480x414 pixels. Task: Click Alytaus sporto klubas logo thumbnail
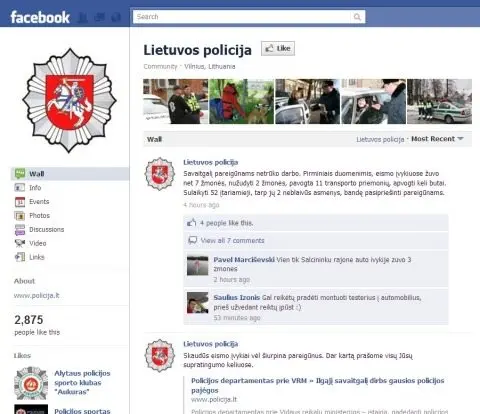pos(31,383)
